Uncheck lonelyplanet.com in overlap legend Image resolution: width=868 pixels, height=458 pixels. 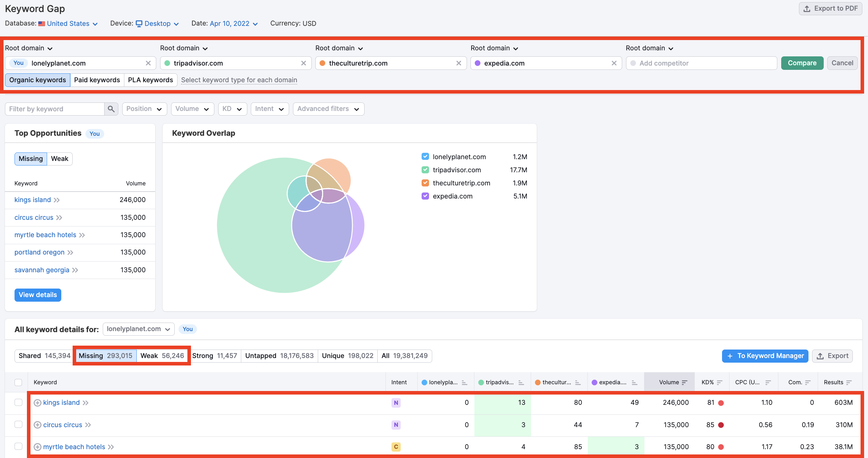(x=425, y=157)
